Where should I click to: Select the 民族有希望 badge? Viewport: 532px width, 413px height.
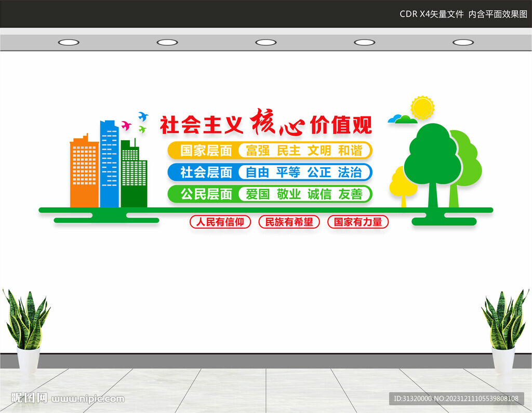click(x=289, y=222)
